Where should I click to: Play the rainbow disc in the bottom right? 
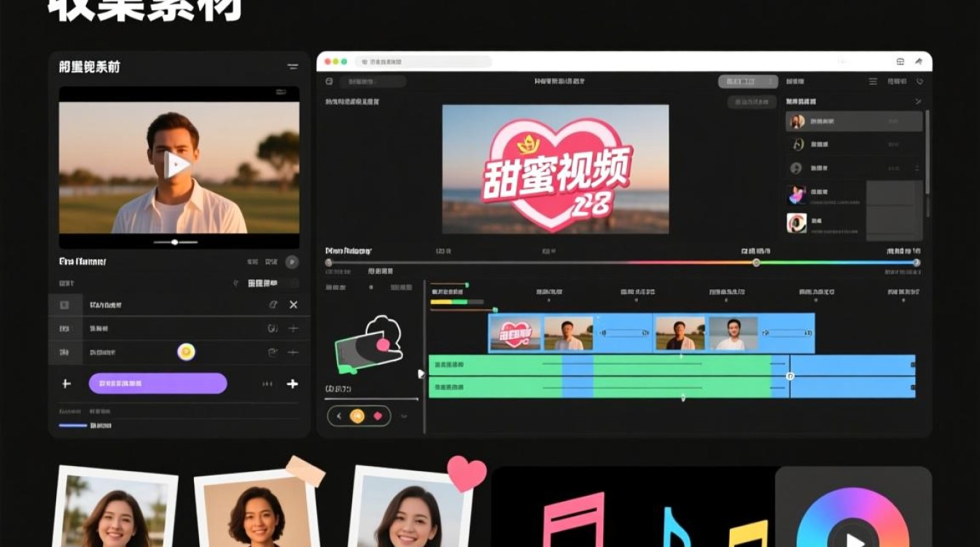[852, 540]
